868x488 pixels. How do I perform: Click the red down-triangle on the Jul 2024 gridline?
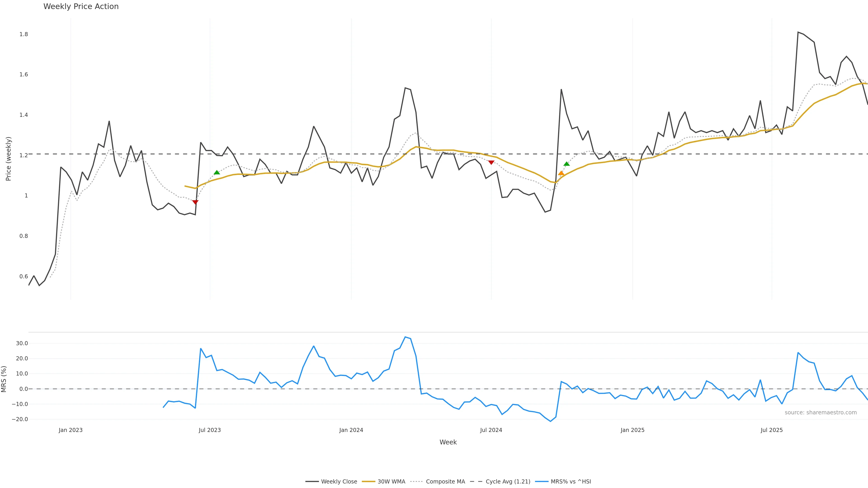(491, 163)
